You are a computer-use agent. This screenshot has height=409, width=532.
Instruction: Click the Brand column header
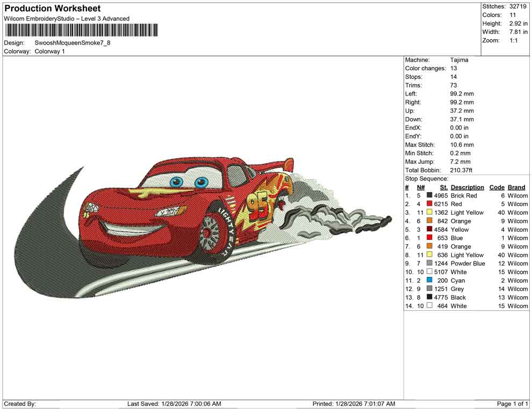tap(516, 187)
